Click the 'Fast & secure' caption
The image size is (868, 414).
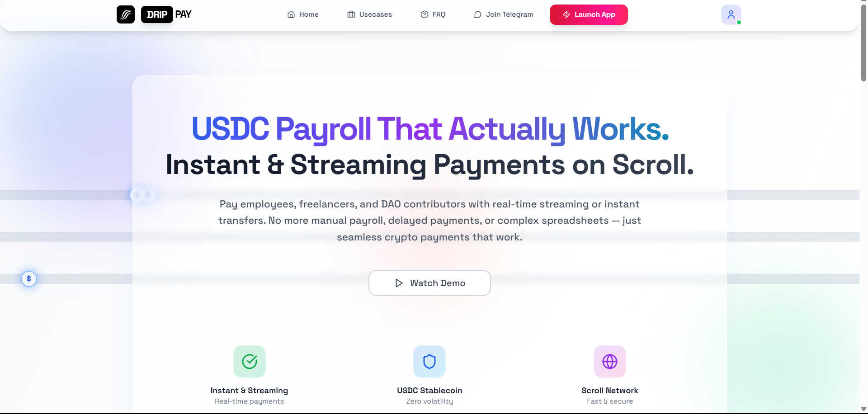click(610, 401)
